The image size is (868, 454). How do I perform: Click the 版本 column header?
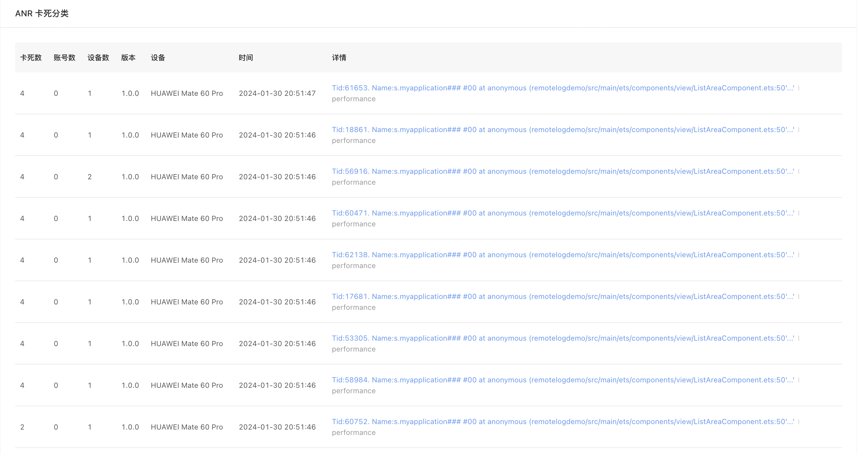coord(128,58)
